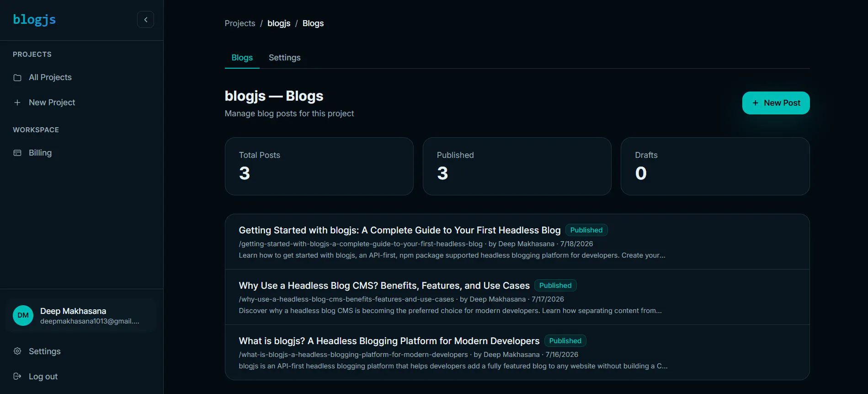This screenshot has width=868, height=394.
Task: Click Published badge on What is blogjs post
Action: (565, 341)
